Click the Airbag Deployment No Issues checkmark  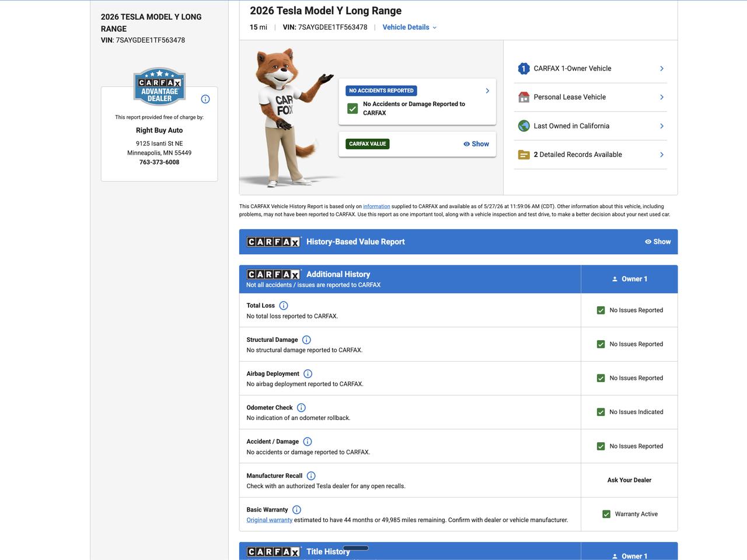pyautogui.click(x=601, y=378)
